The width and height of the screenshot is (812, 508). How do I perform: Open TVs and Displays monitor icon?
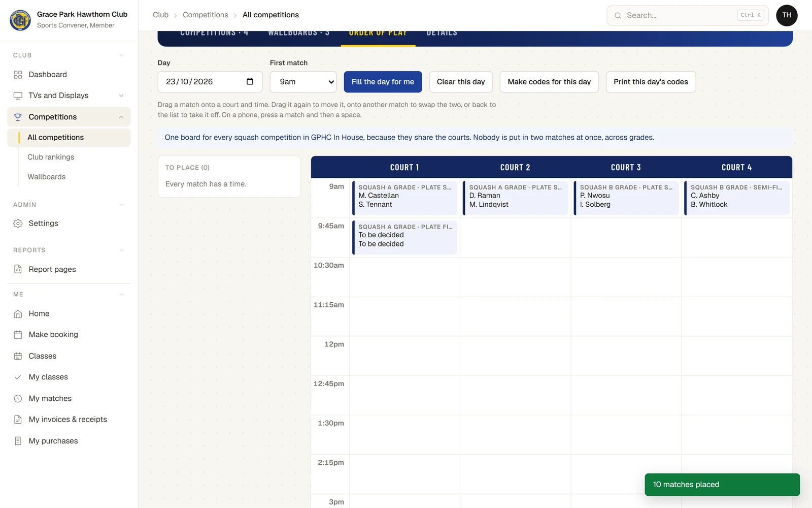pos(18,96)
